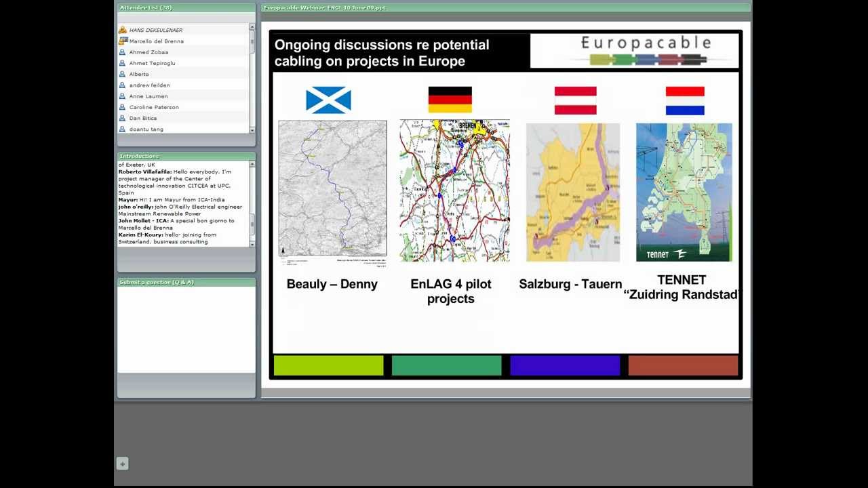Click the Attendee List (38) panel header

(186, 8)
